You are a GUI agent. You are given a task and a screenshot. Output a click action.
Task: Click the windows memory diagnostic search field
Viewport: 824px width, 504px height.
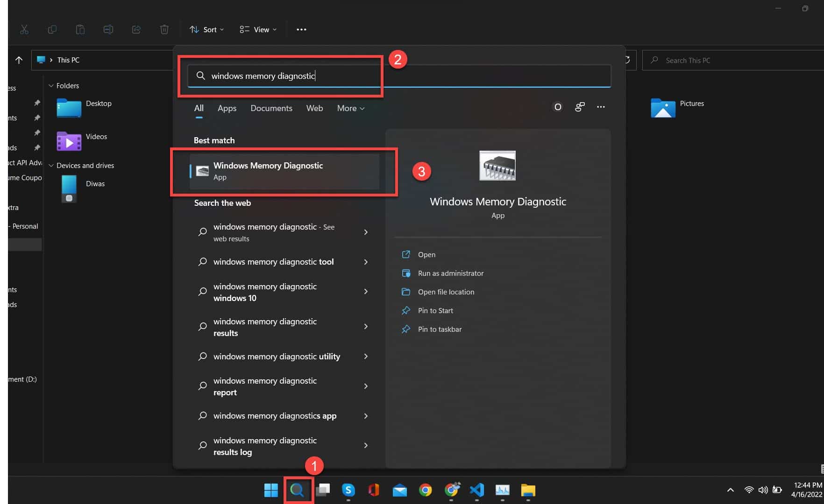coord(399,76)
